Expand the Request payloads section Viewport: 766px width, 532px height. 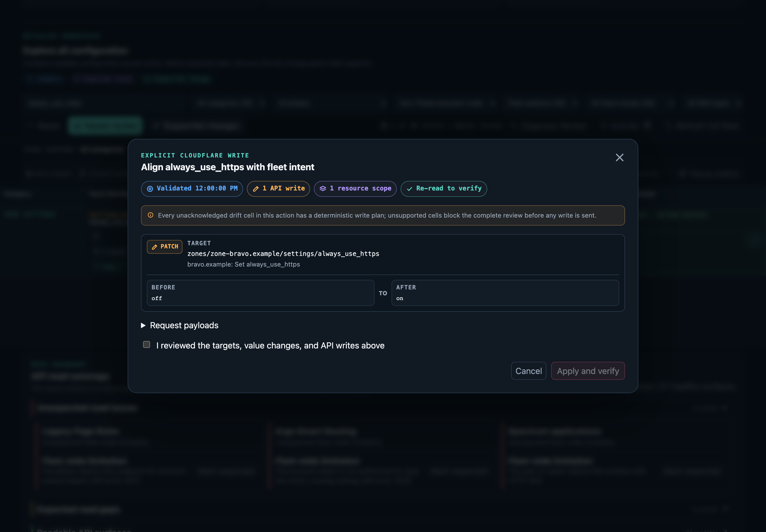[180, 325]
